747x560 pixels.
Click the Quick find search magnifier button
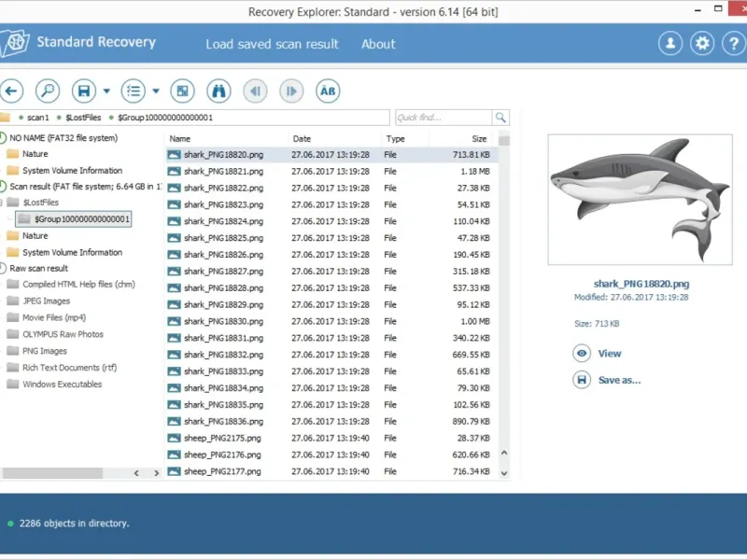(500, 118)
